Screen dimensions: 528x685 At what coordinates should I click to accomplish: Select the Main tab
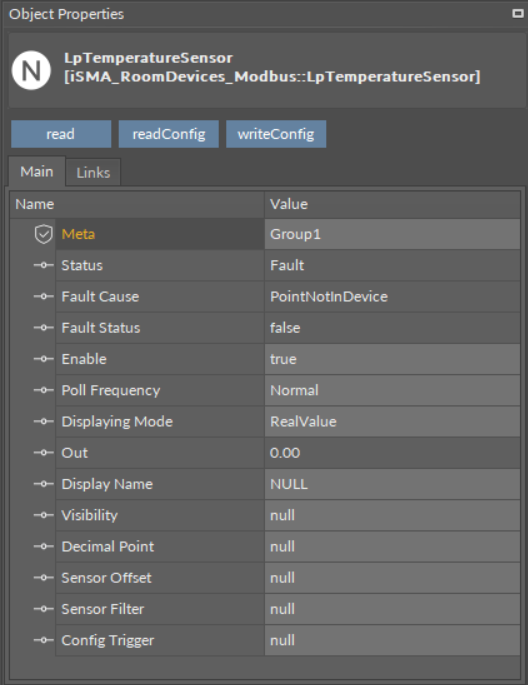37,171
